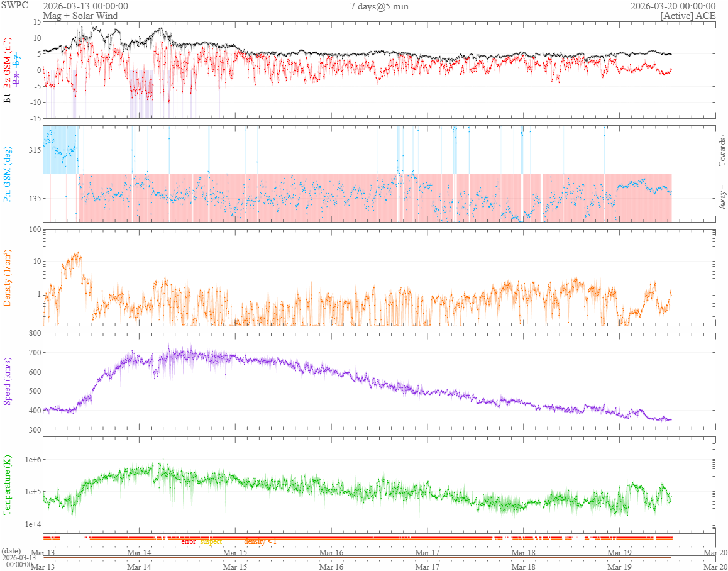Image resolution: width=728 pixels, height=571 pixels.
Task: Click the Density (1/cm³) axis label
Action: click(7, 278)
